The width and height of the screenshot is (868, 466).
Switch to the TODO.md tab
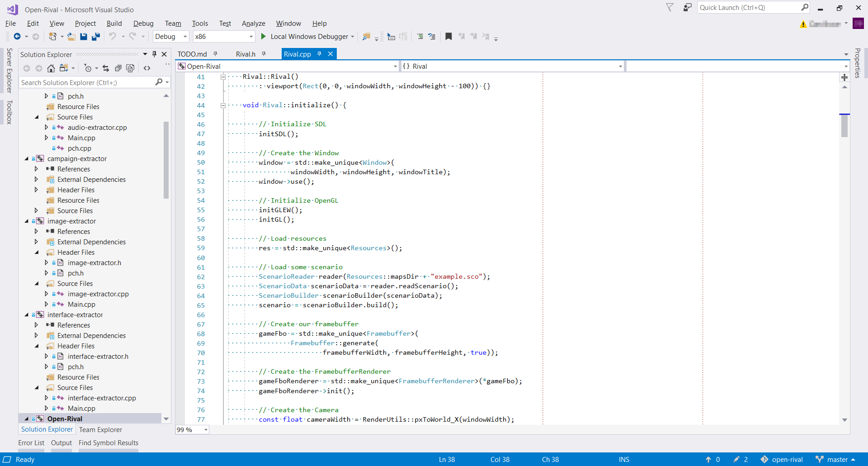point(192,54)
